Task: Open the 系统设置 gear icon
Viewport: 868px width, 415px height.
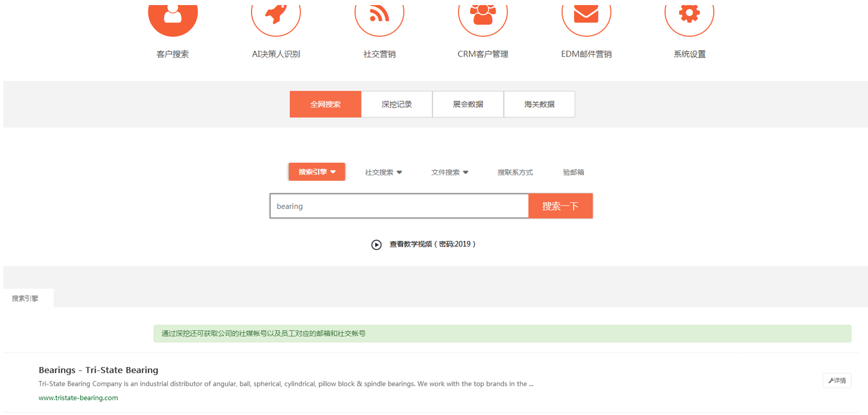Action: 689,15
